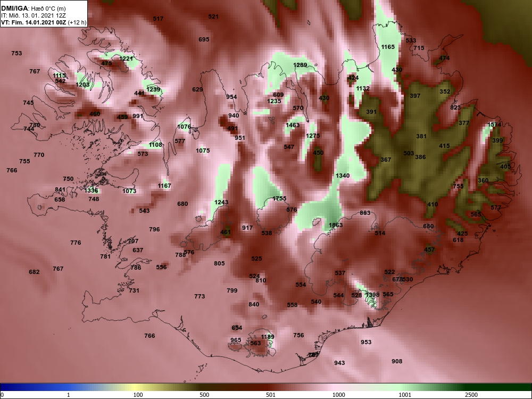
Task: Click the map value "521"
Action: pos(213,16)
